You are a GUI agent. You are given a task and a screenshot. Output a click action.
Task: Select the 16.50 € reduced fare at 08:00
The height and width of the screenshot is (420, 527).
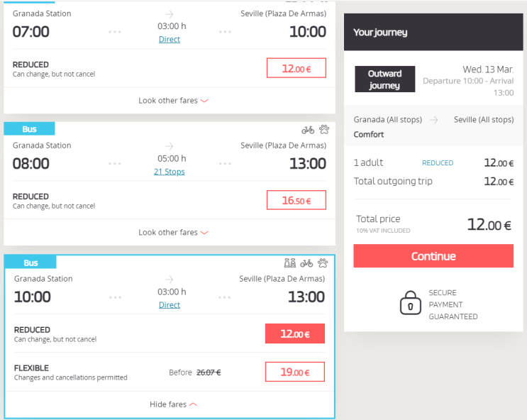point(296,201)
